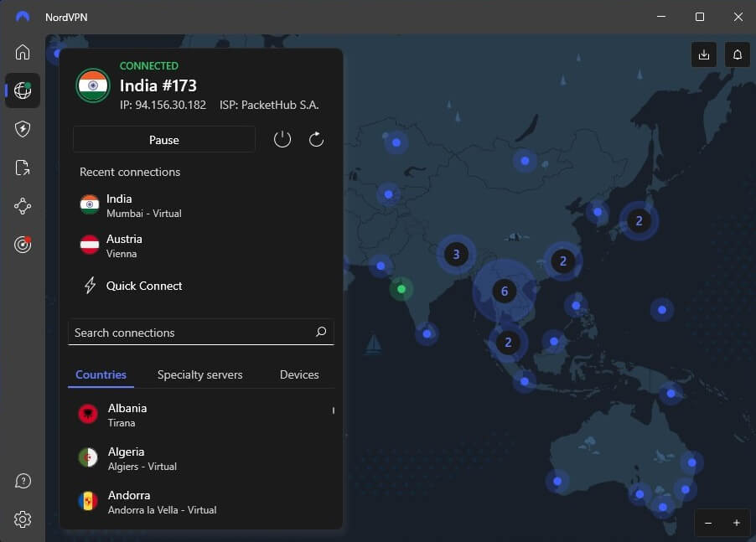Open the notifications bell icon
The image size is (756, 542).
point(738,54)
